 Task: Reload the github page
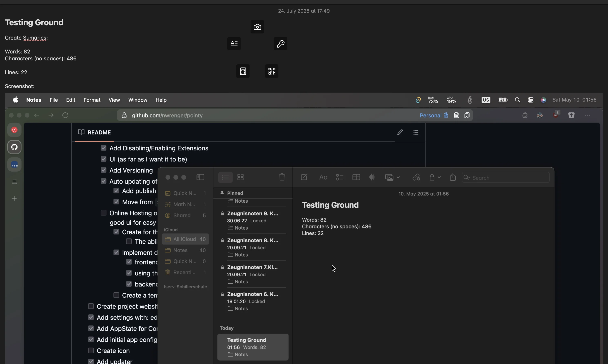coord(65,115)
